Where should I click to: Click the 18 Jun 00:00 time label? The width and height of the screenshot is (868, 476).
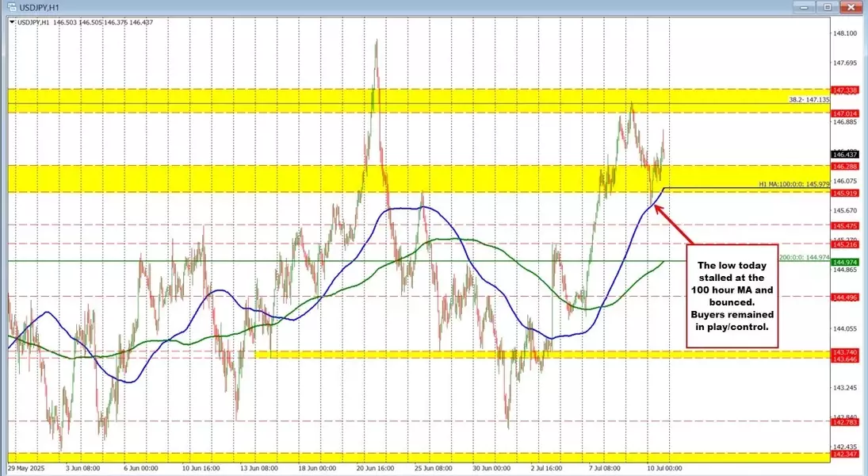pos(317,468)
